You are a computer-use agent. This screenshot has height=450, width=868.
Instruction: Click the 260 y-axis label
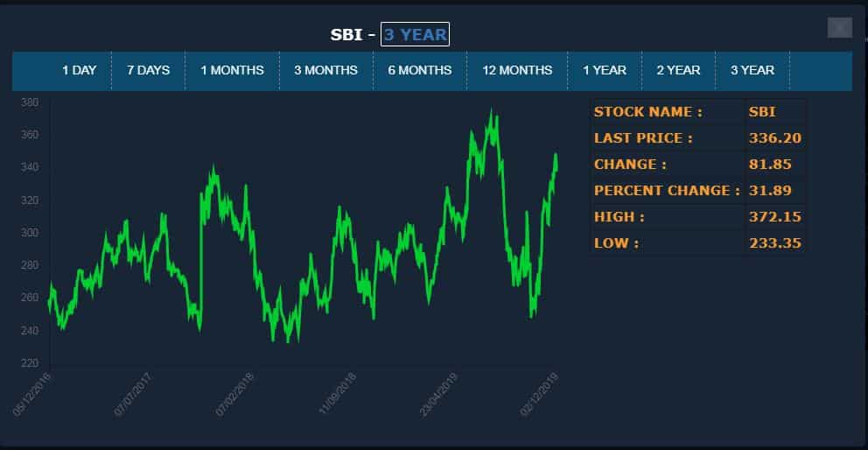(x=30, y=298)
